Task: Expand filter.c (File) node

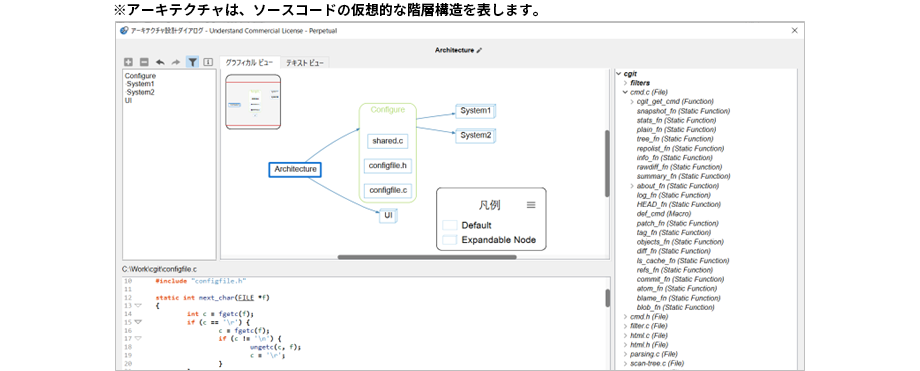Action: pyautogui.click(x=625, y=326)
